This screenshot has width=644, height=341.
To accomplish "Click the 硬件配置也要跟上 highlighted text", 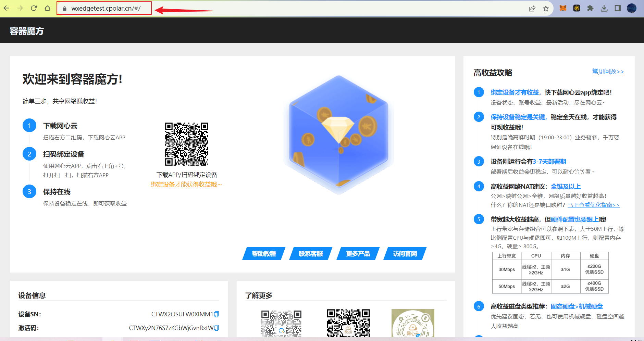I will click(x=575, y=219).
